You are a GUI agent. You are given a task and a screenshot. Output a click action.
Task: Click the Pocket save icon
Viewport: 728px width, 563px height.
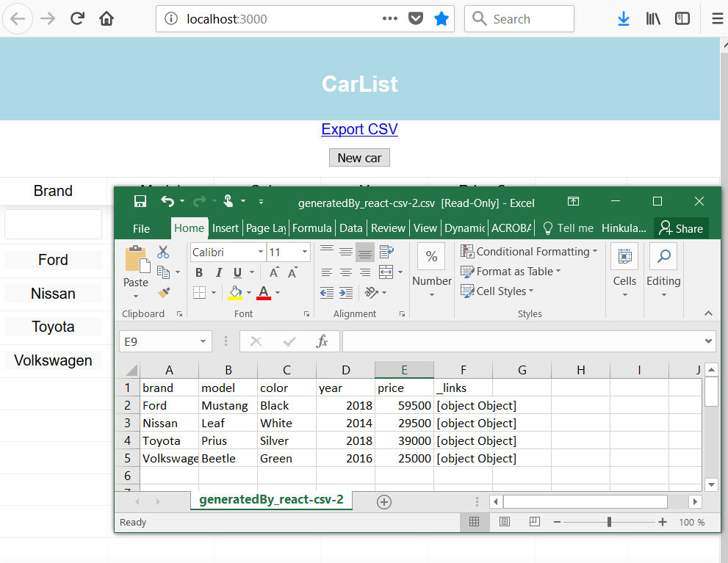tap(416, 18)
